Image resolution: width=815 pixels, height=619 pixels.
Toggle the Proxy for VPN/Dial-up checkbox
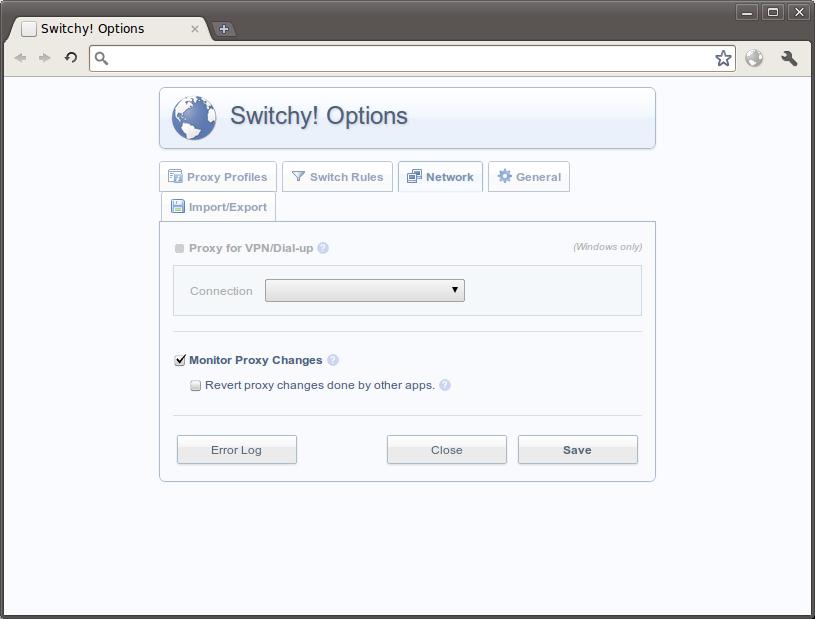click(x=179, y=248)
